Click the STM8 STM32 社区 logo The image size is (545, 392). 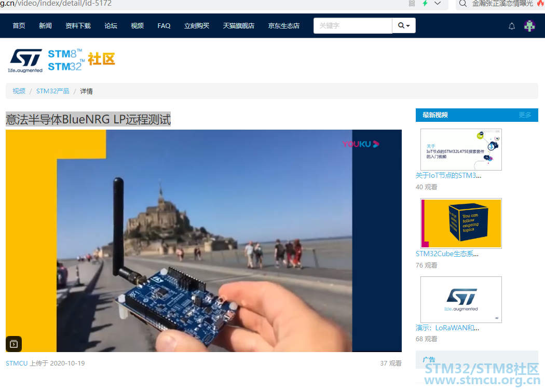pyautogui.click(x=81, y=60)
